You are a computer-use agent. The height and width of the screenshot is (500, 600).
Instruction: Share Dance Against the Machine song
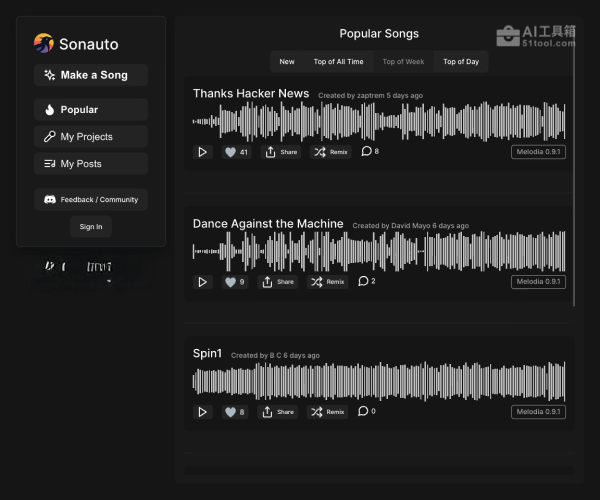[279, 282]
